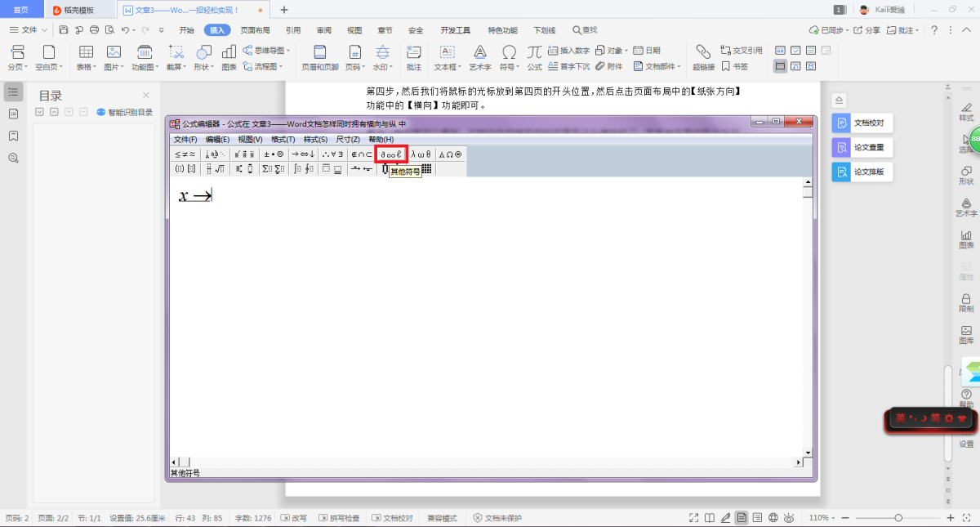Click the 超链接 hyperlink icon
This screenshot has width=980, height=527.
tap(703, 56)
